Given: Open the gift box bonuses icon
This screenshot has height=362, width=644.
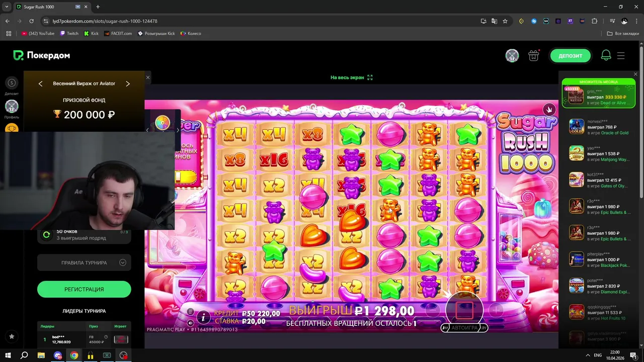Looking at the screenshot, I should [533, 56].
